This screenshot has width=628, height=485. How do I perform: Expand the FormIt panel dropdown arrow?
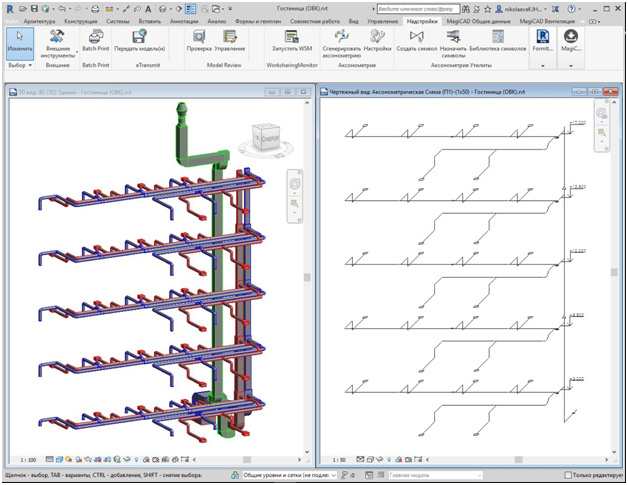(543, 65)
